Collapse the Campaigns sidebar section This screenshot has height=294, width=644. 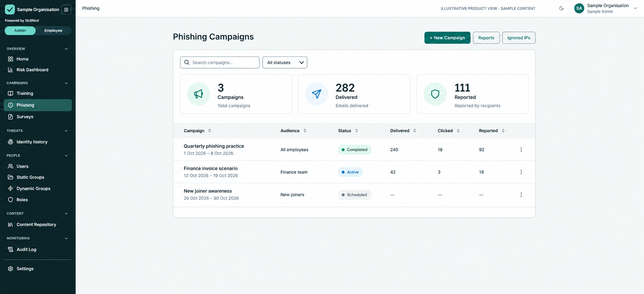coord(66,83)
